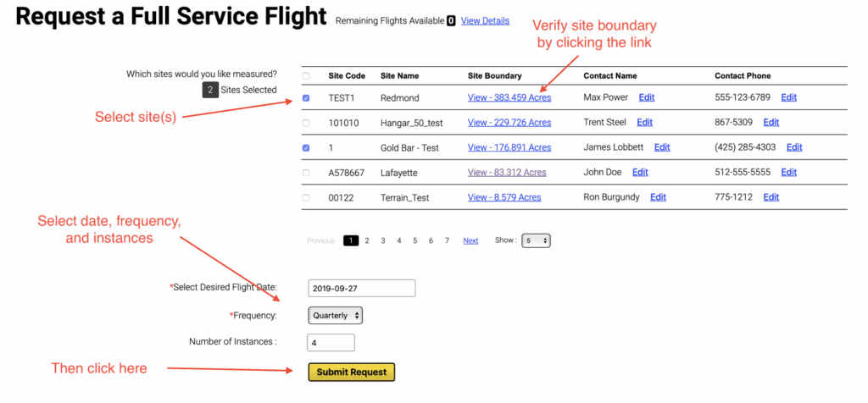This screenshot has height=403, width=868.
Task: View the 383.459 Acres boundary for Redmond
Action: [509, 98]
